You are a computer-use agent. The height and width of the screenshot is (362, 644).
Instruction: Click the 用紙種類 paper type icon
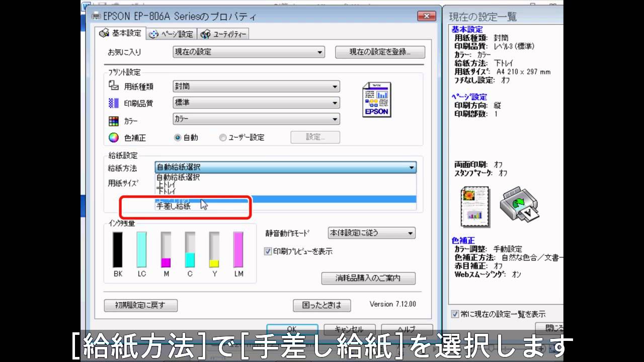click(114, 86)
